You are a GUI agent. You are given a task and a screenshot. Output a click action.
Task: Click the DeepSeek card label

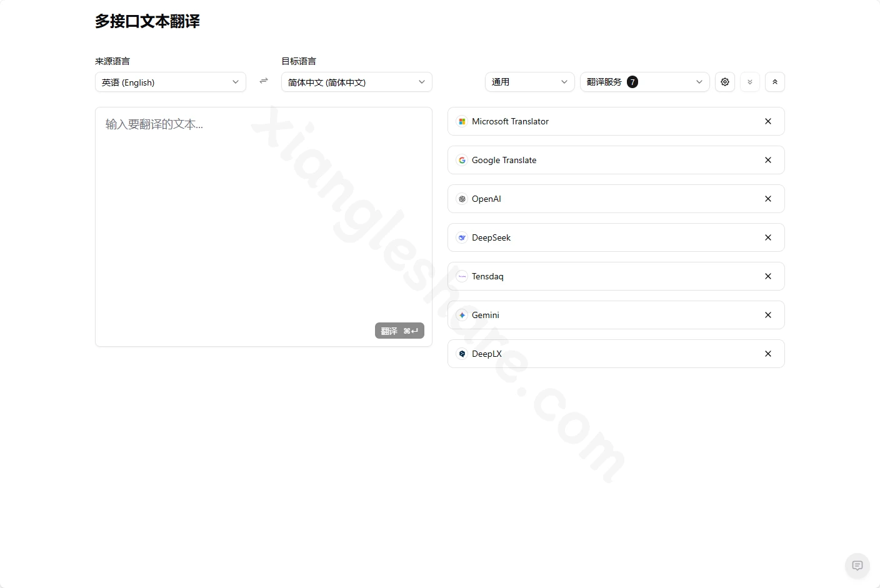point(491,237)
